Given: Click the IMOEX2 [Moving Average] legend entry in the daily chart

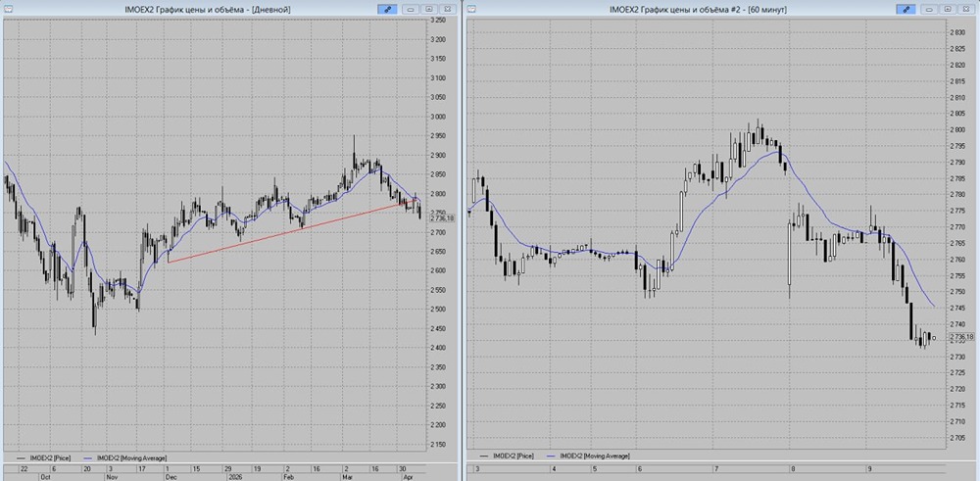Looking at the screenshot, I should coord(123,457).
